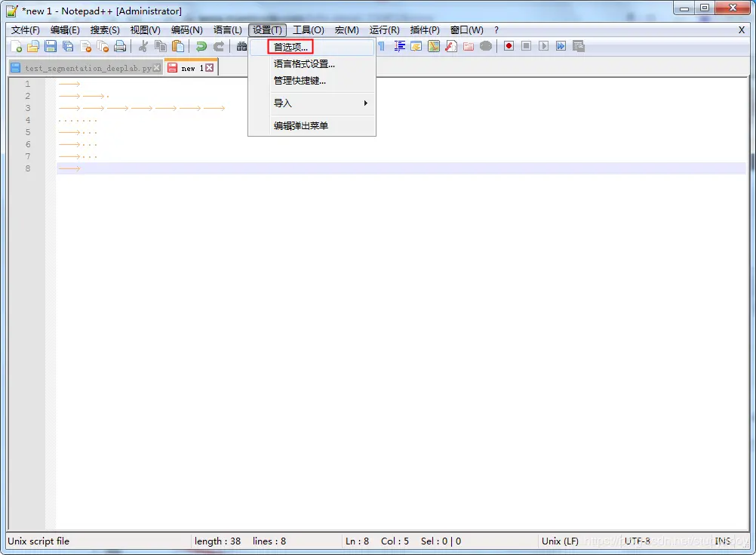Open the 运行(R) menu
The height and width of the screenshot is (555, 756).
tap(384, 30)
